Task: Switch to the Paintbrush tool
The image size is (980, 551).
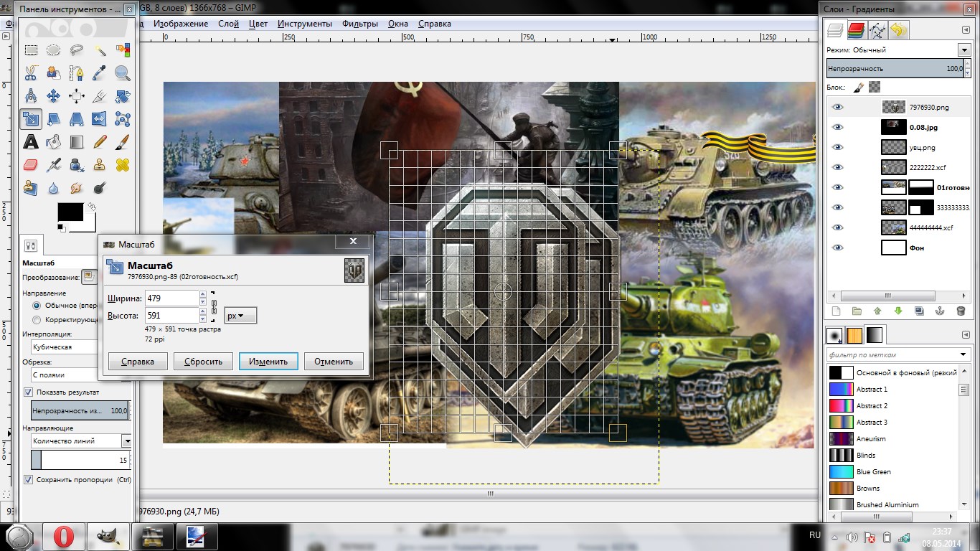Action: click(x=123, y=142)
